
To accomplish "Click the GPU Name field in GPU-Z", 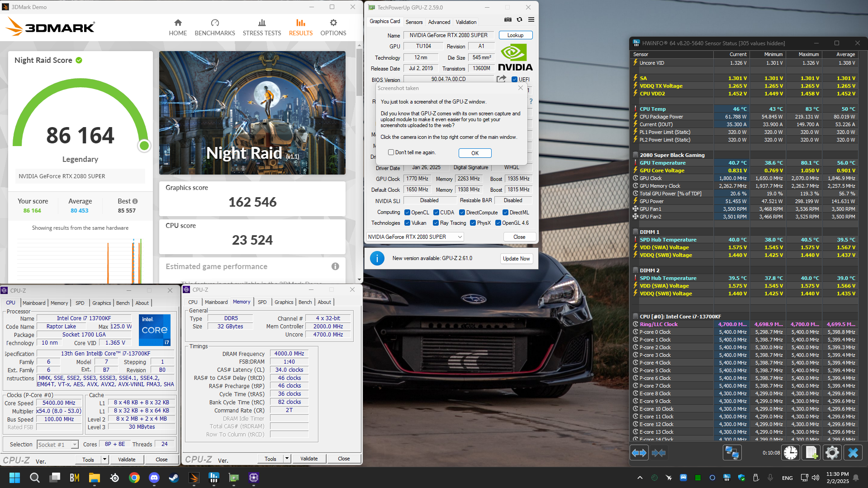I will (x=448, y=35).
